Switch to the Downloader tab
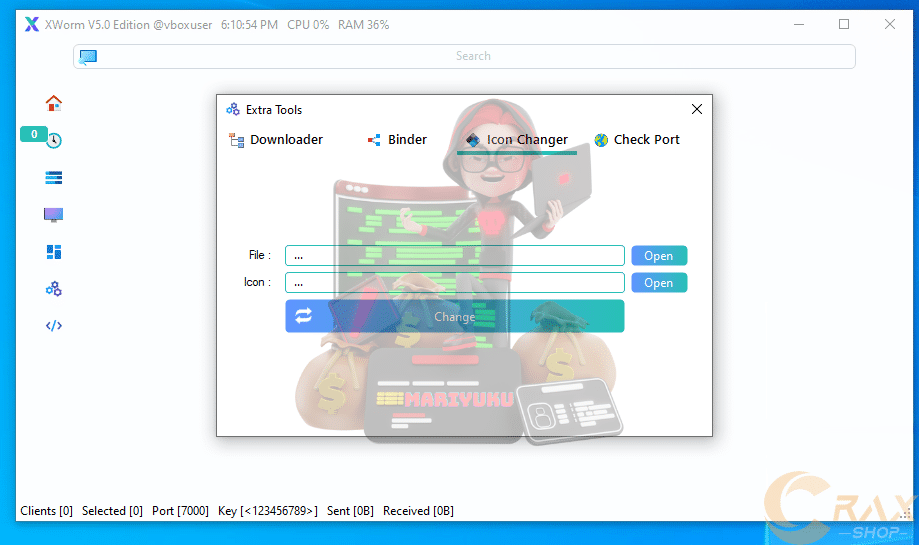 click(276, 140)
